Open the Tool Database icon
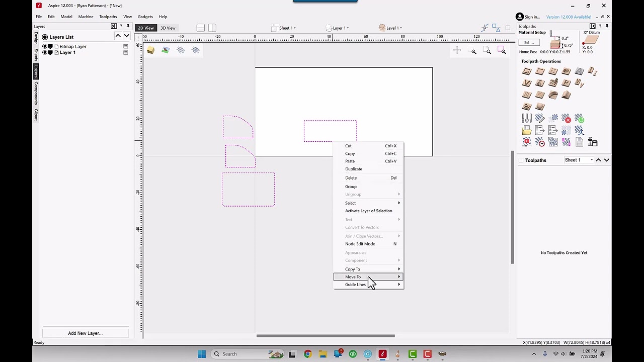Screen dimensions: 644x362 527,119
